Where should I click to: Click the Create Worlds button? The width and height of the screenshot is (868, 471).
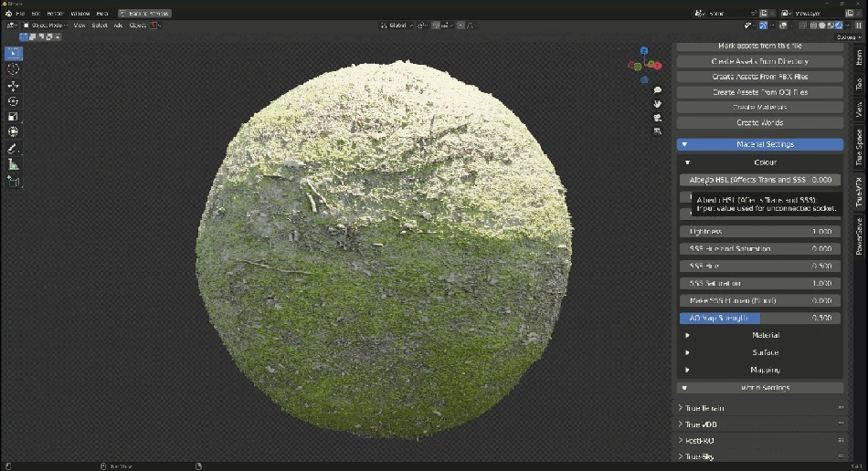[x=759, y=122]
